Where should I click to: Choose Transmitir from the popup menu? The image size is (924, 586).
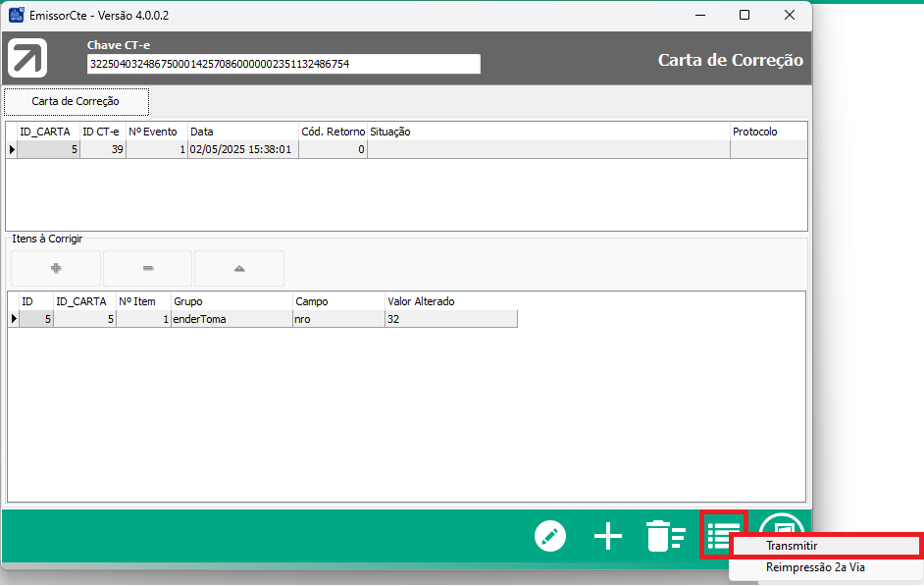tap(825, 546)
